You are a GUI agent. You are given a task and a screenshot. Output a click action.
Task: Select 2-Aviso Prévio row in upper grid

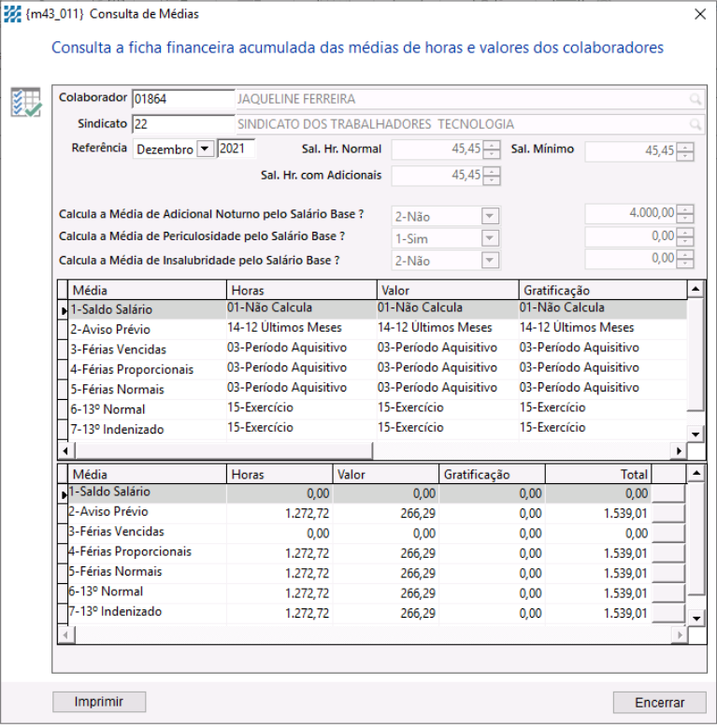[x=377, y=329]
